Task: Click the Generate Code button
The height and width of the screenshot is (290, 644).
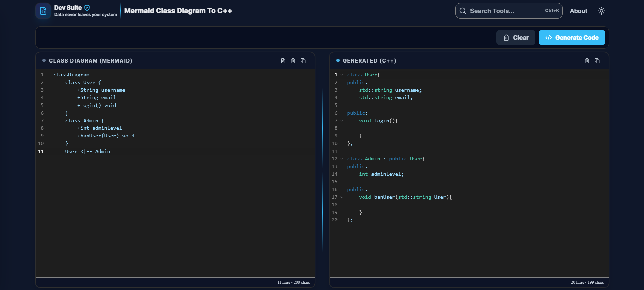Action: click(572, 38)
